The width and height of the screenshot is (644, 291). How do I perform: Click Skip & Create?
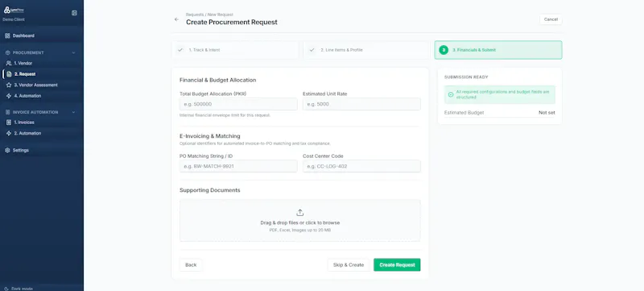pyautogui.click(x=349, y=265)
